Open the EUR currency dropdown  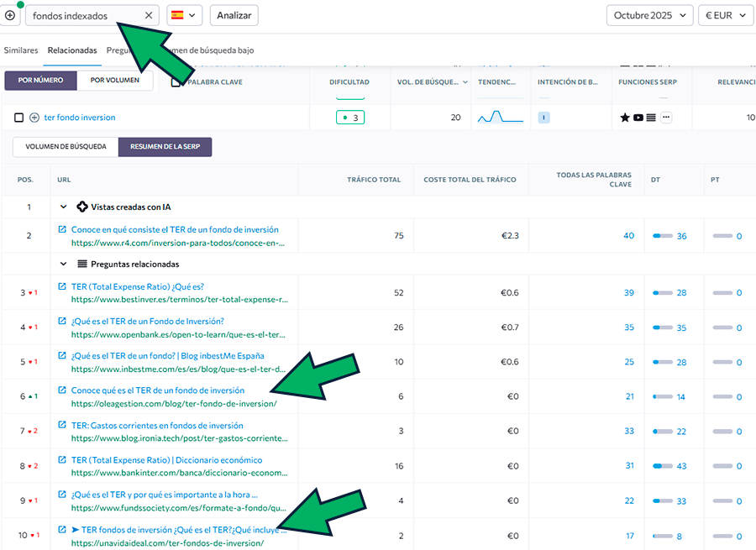pos(725,15)
